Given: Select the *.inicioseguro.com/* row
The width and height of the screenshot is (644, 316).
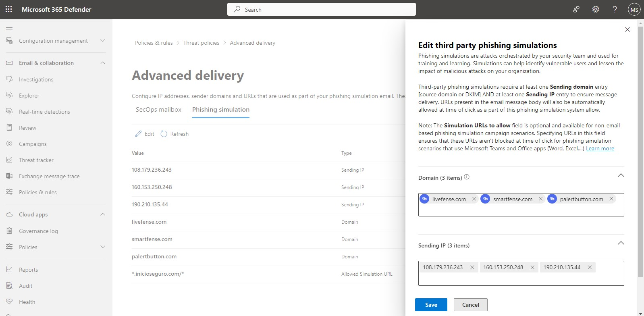Looking at the screenshot, I should coord(268,274).
